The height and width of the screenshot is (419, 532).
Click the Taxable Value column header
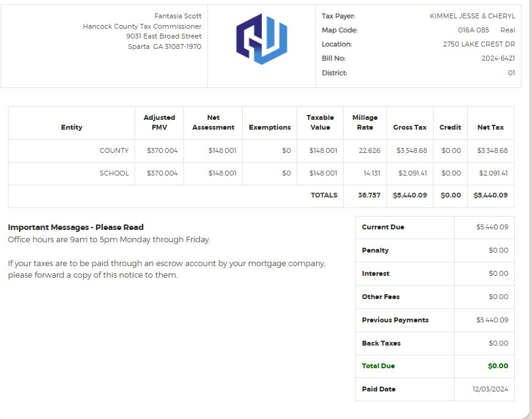coord(320,122)
